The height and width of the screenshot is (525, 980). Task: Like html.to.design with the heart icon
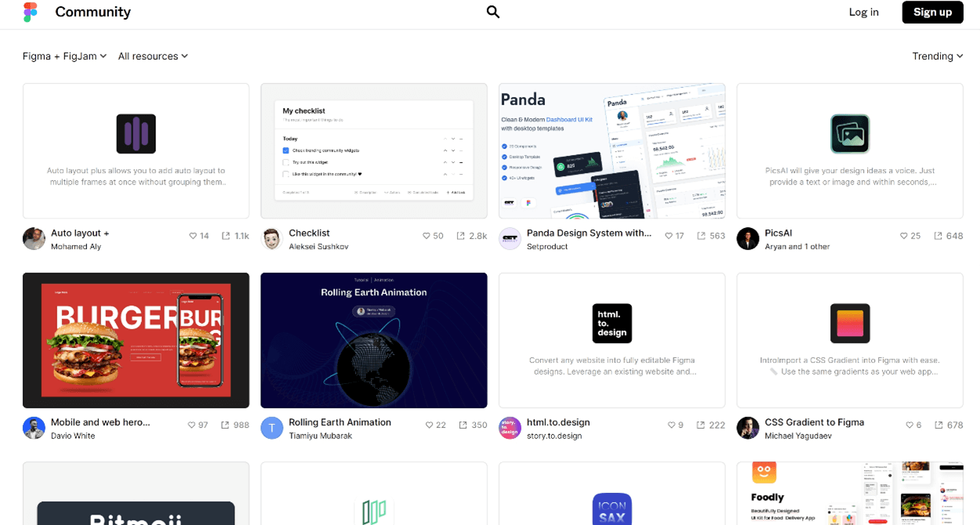pyautogui.click(x=671, y=425)
